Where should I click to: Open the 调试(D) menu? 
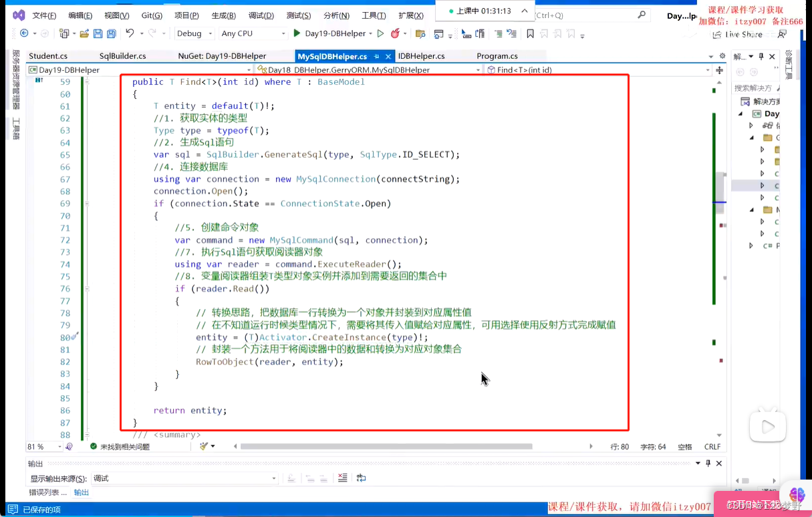click(x=261, y=15)
